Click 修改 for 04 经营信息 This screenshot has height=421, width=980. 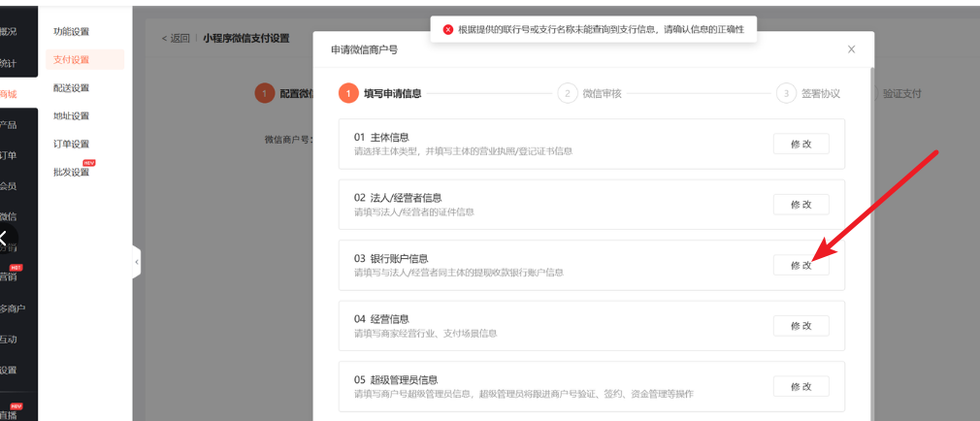click(801, 325)
